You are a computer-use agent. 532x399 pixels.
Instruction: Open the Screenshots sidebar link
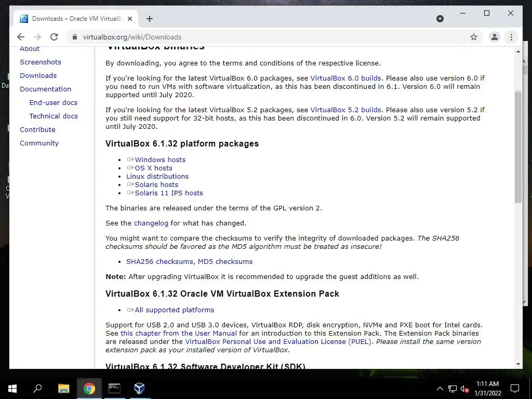41,62
